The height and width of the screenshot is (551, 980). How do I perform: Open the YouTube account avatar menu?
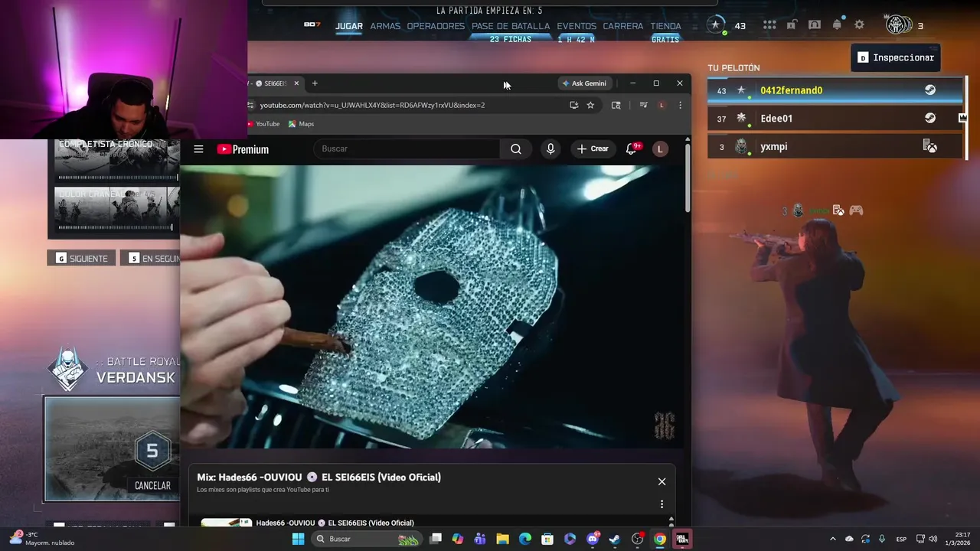point(660,149)
